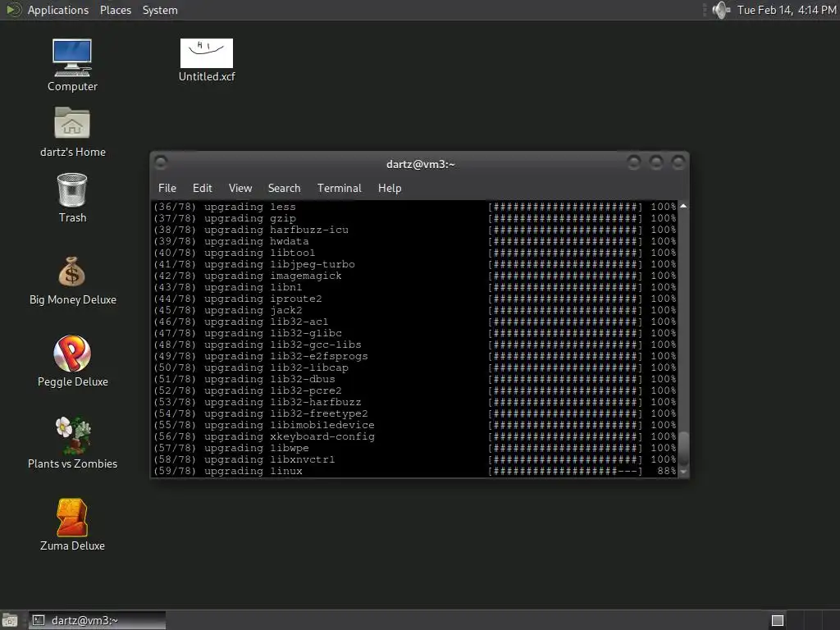Viewport: 840px width, 630px height.
Task: Click the linux progress bar at 88%
Action: click(565, 471)
